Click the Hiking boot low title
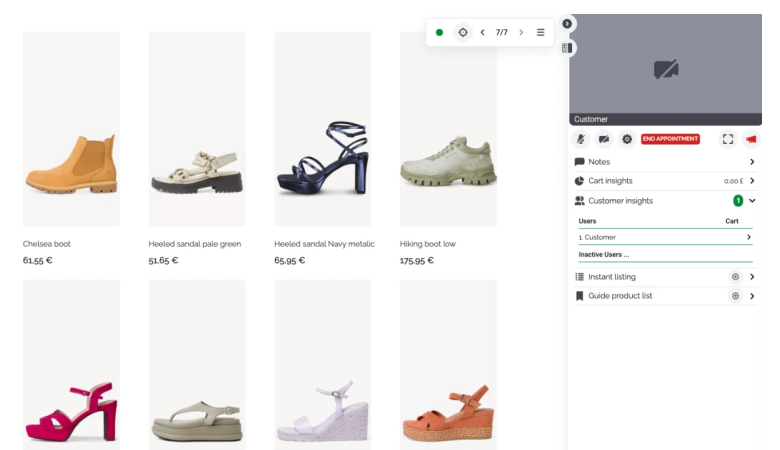780x450 pixels. point(428,244)
